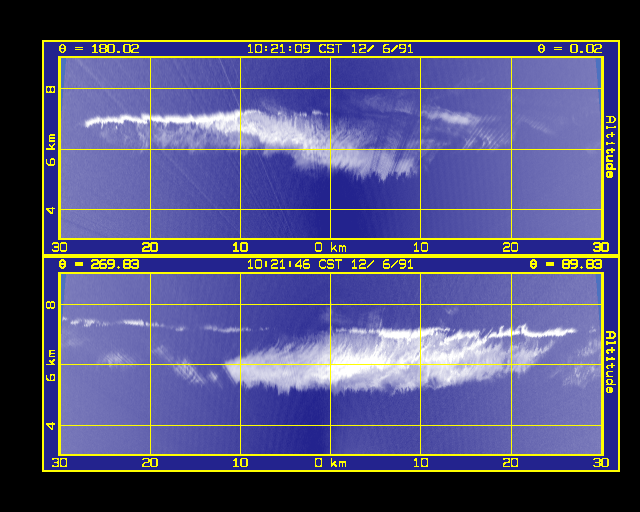The width and height of the screenshot is (640, 512).
Task: Click the "10:21:09 CST 12/ 6/91" timestamp
Action: pyautogui.click(x=330, y=49)
